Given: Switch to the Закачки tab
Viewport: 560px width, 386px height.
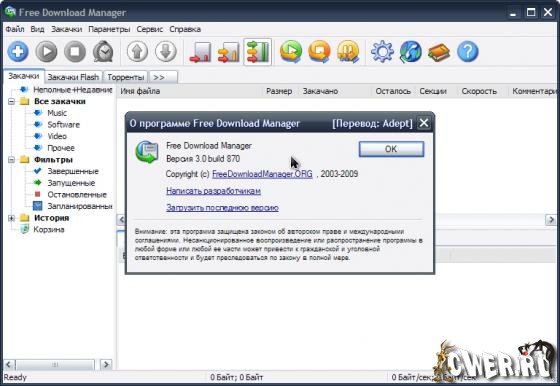Looking at the screenshot, I should pyautogui.click(x=24, y=76).
